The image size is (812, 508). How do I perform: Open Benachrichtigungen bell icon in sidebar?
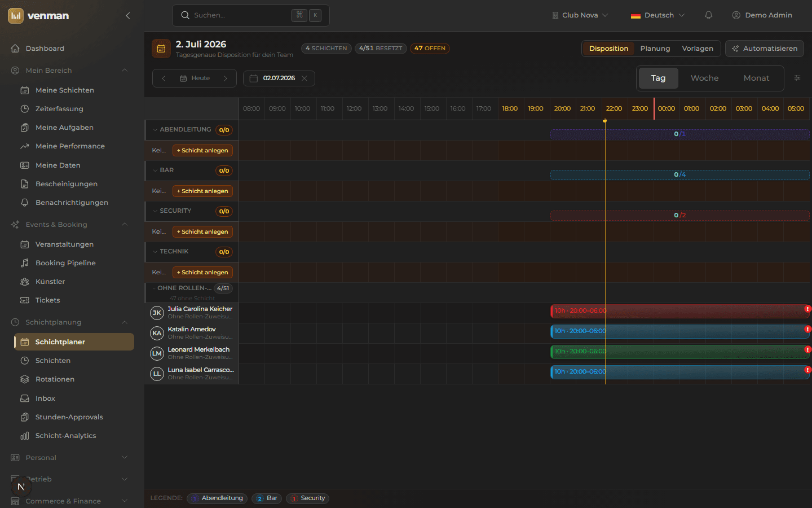point(25,203)
